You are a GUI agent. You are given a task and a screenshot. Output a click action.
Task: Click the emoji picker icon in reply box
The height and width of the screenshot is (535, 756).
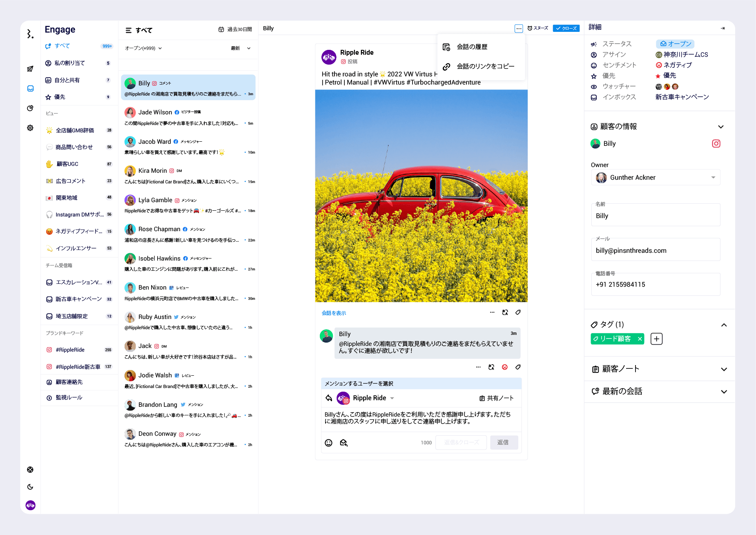328,443
